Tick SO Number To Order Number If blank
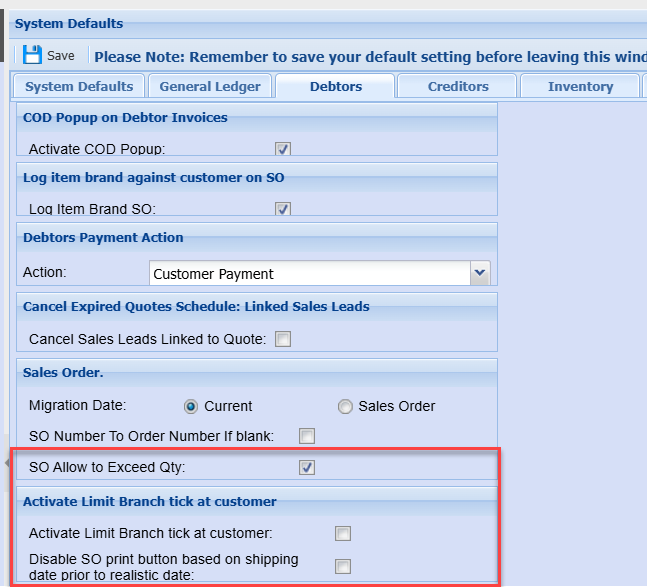Image resolution: width=647 pixels, height=587 pixels. 307,436
